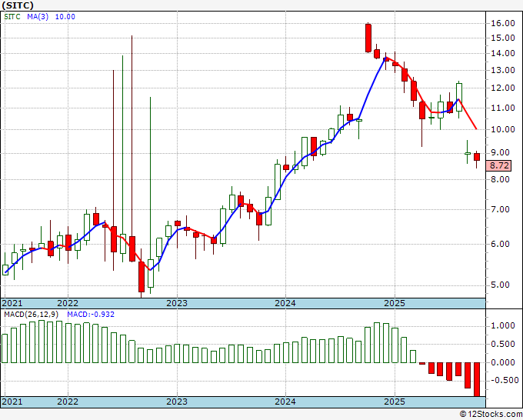Click the lowest red MACD histogram bar
This screenshot has width=523, height=420.
pyautogui.click(x=477, y=380)
